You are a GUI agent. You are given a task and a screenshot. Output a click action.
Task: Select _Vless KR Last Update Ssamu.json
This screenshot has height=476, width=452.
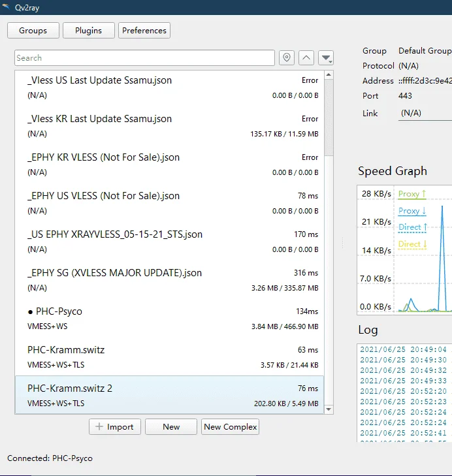click(x=170, y=126)
